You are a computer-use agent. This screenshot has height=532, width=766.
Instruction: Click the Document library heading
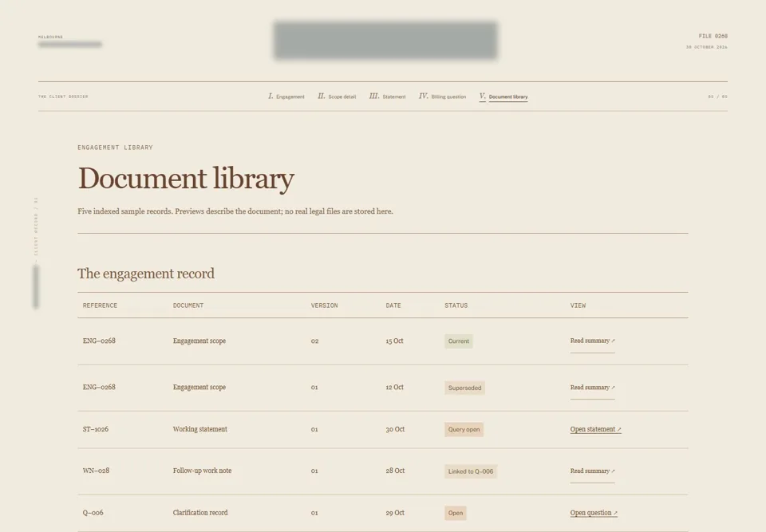(x=186, y=178)
